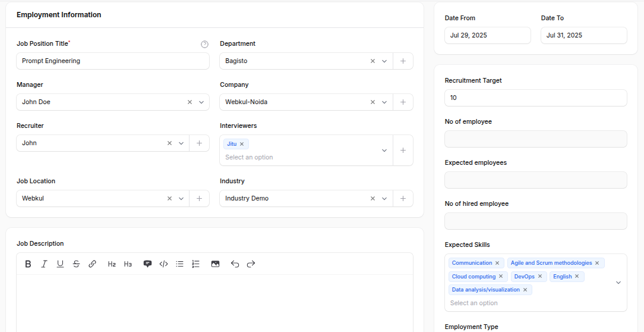The image size is (644, 332).
Task: Click the Recruitment Target field
Action: tap(535, 98)
